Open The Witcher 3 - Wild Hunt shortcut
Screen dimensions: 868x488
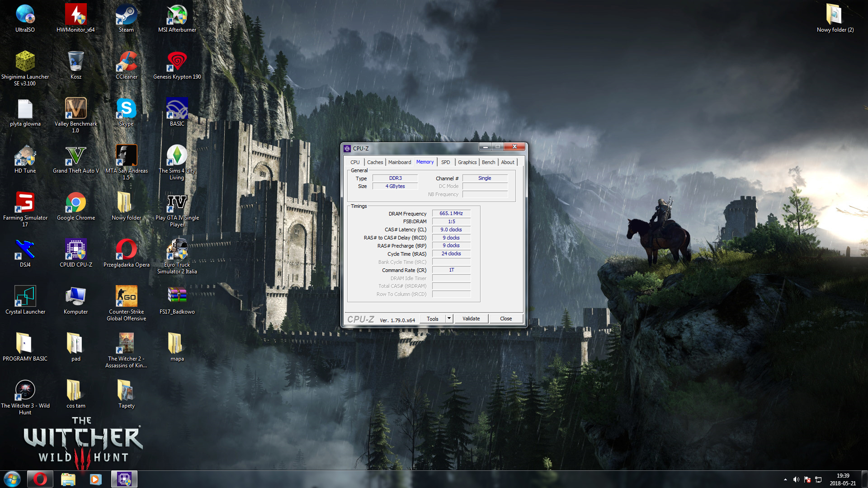tap(25, 398)
